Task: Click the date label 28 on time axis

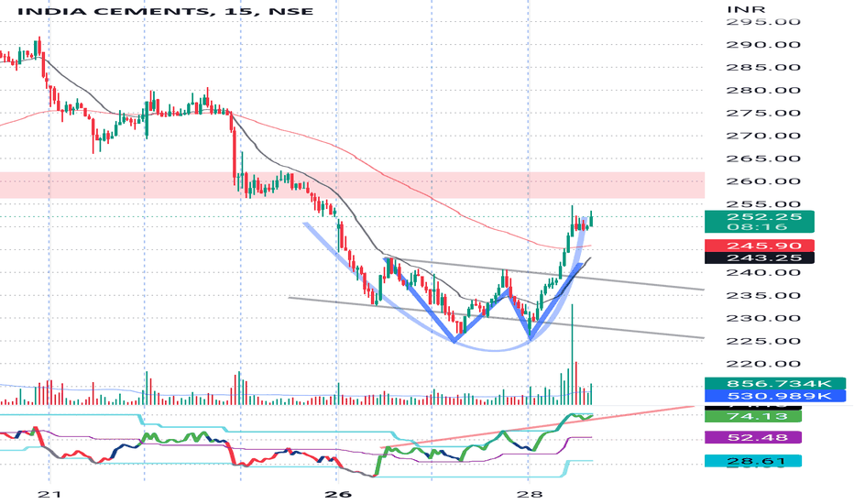Action: coord(530,494)
